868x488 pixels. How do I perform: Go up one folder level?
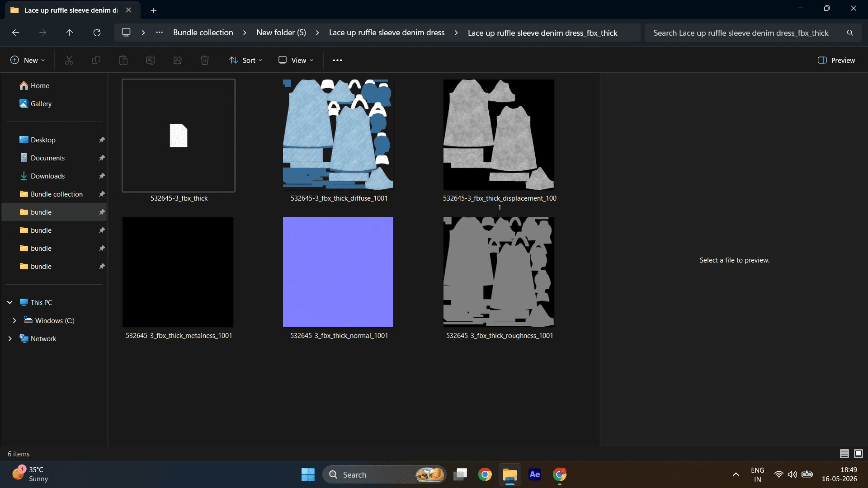pos(70,33)
